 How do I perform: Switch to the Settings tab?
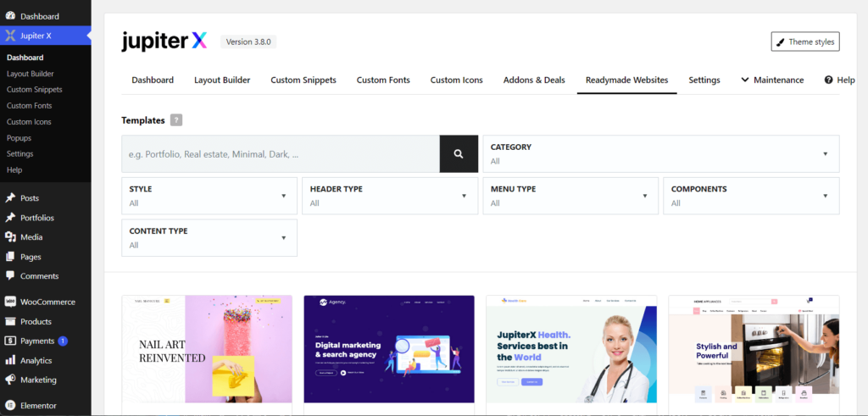click(x=704, y=80)
